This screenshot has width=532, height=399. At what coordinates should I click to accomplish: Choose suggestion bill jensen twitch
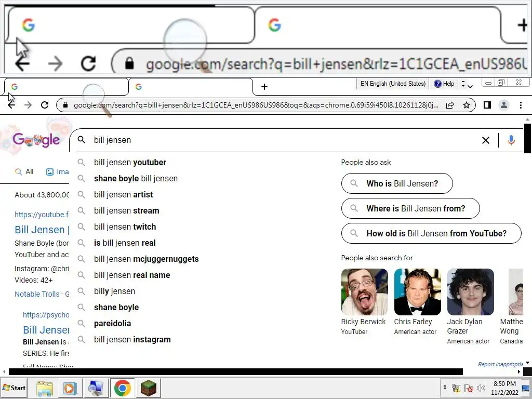(125, 227)
